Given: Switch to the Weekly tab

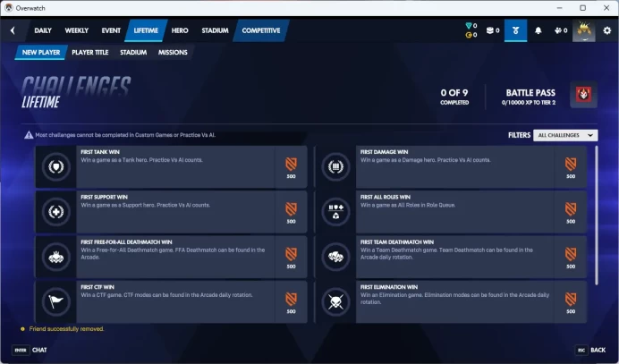Looking at the screenshot, I should pos(77,30).
